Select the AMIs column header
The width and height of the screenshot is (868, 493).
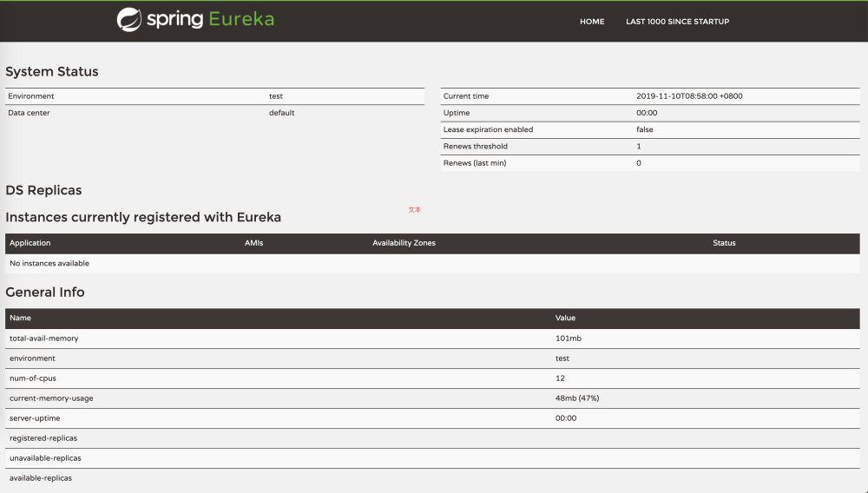point(253,243)
